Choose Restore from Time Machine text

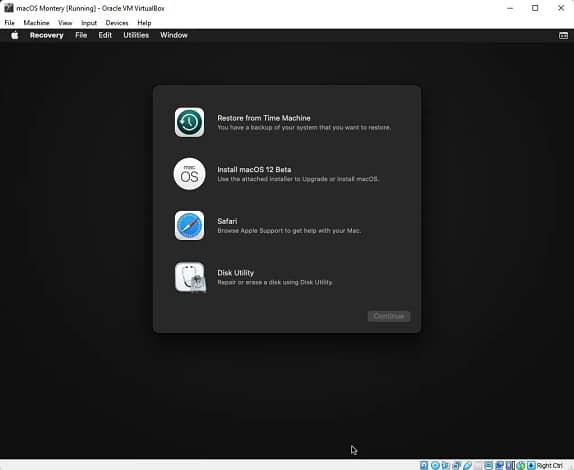pyautogui.click(x=264, y=118)
